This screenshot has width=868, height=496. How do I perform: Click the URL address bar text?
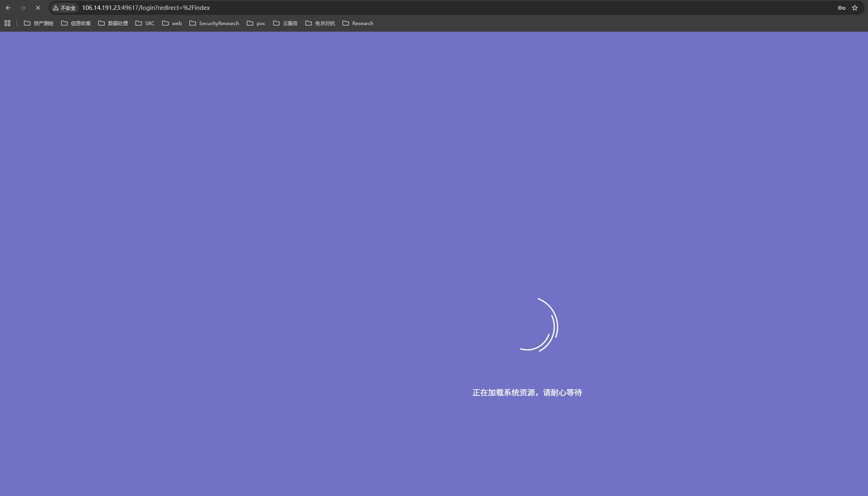(146, 8)
